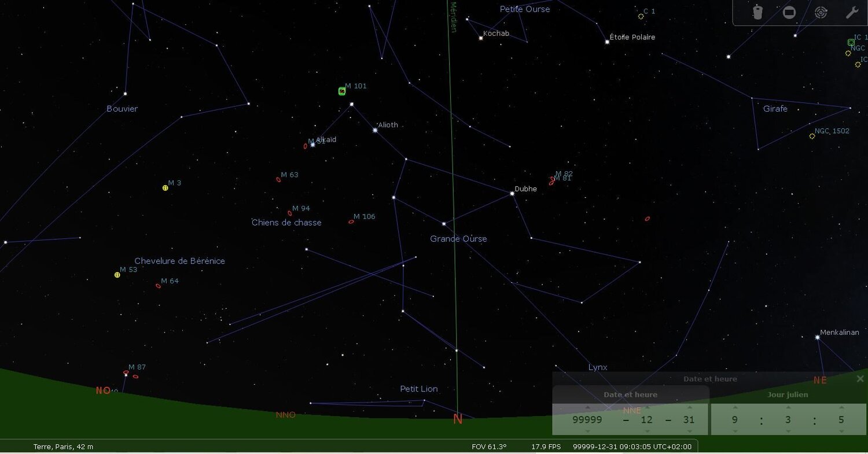Select the unlabeled red galaxy marker right of Dubhe
The width and height of the screenshot is (868, 454).
(x=647, y=219)
